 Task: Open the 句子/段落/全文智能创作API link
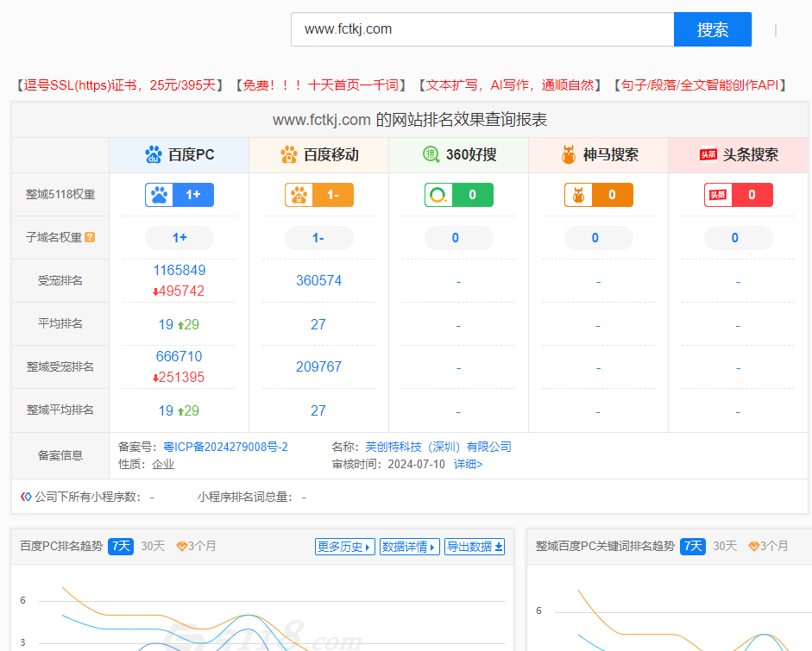pos(700,85)
